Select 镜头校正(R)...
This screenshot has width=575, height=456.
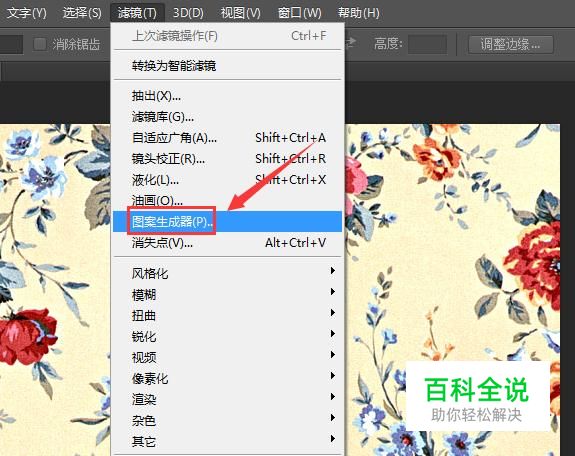(227, 159)
